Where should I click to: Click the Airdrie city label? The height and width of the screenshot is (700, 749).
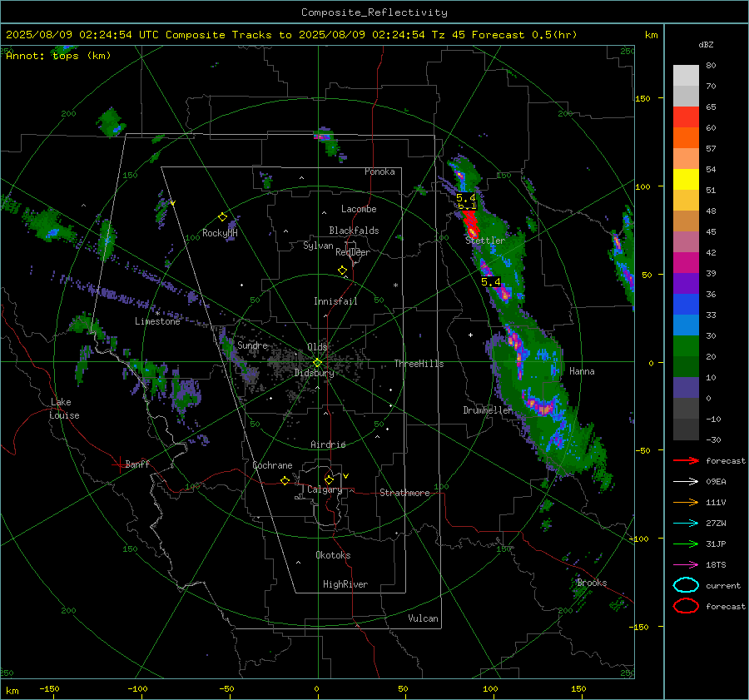[328, 444]
